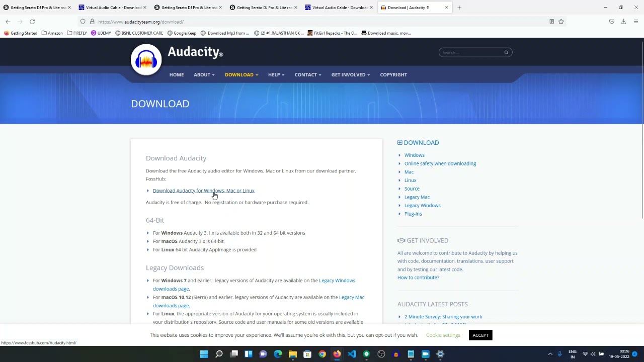Show hidden system tray icons chevron
The height and width of the screenshot is (362, 644).
click(550, 354)
